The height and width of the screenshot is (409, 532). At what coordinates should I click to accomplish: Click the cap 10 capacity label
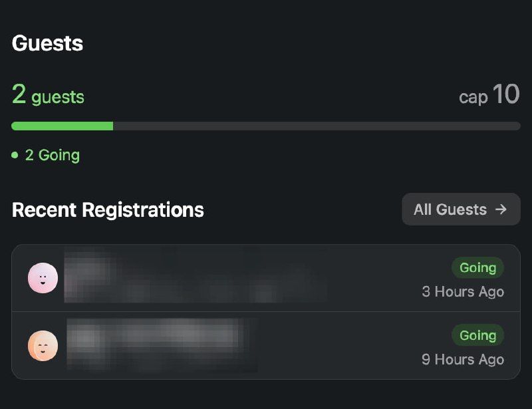pos(489,96)
